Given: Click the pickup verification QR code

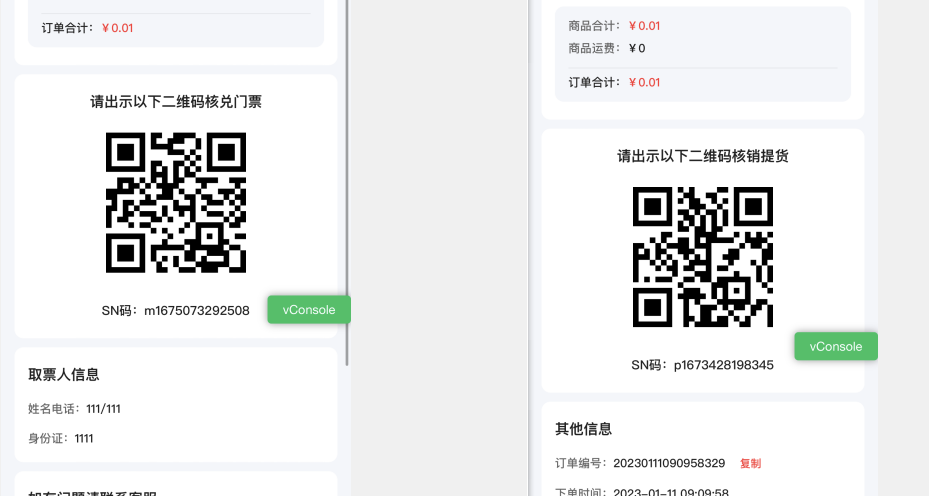Looking at the screenshot, I should coord(702,257).
